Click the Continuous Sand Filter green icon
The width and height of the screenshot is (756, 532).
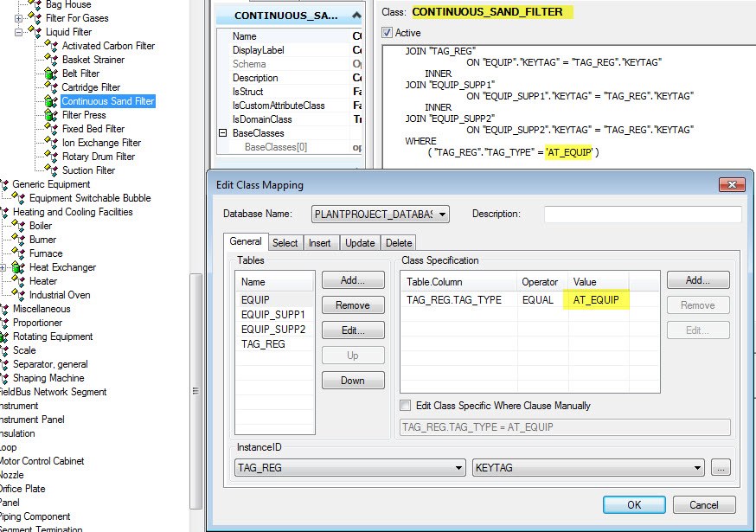[51, 101]
